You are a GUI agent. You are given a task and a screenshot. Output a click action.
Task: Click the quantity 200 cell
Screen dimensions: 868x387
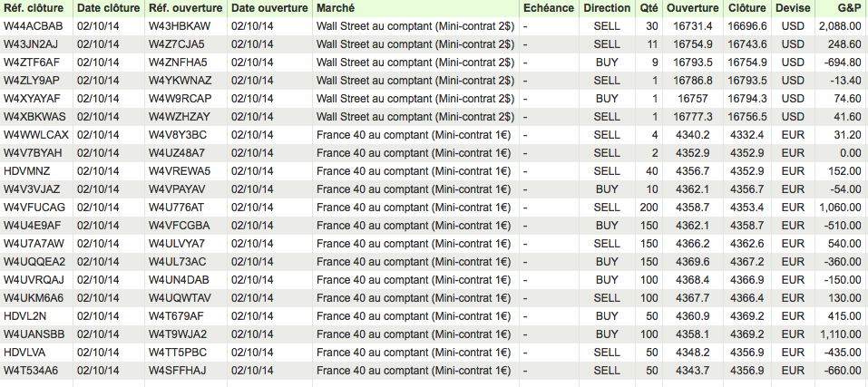tap(649, 208)
